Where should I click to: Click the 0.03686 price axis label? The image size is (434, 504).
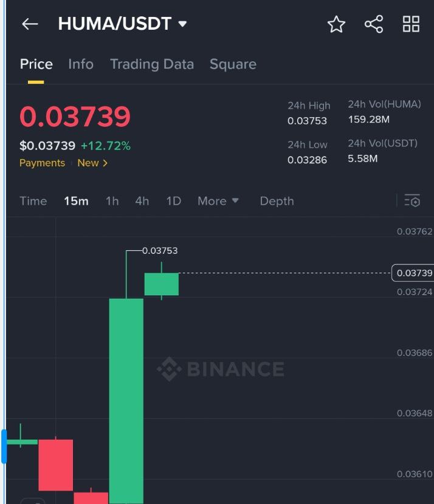[415, 353]
